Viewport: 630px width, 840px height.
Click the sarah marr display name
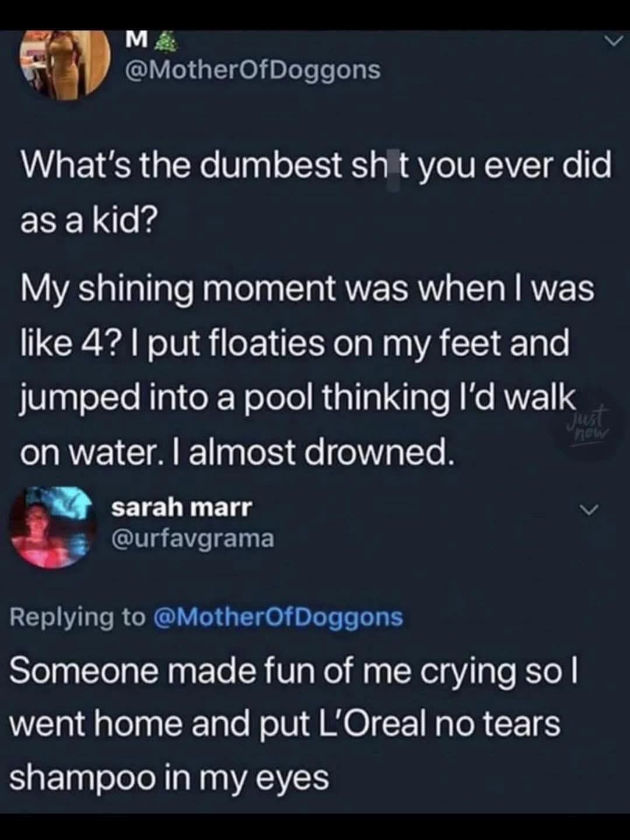[x=182, y=507]
